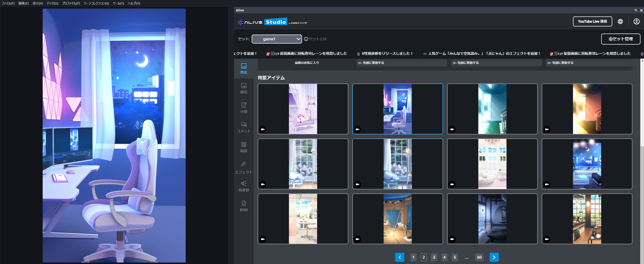Select the purple unicorn sofa room thumbnail
The width and height of the screenshot is (644, 264).
pyautogui.click(x=303, y=109)
